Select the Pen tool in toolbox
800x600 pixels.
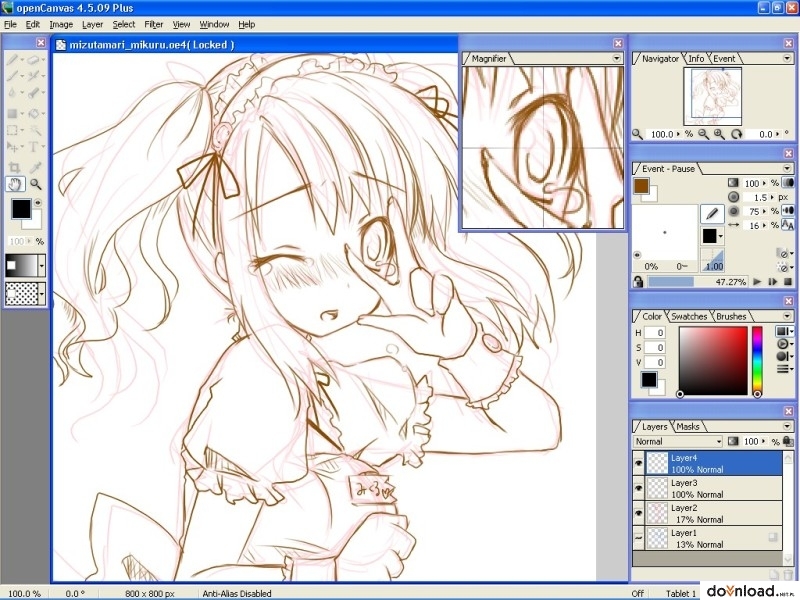tap(12, 60)
